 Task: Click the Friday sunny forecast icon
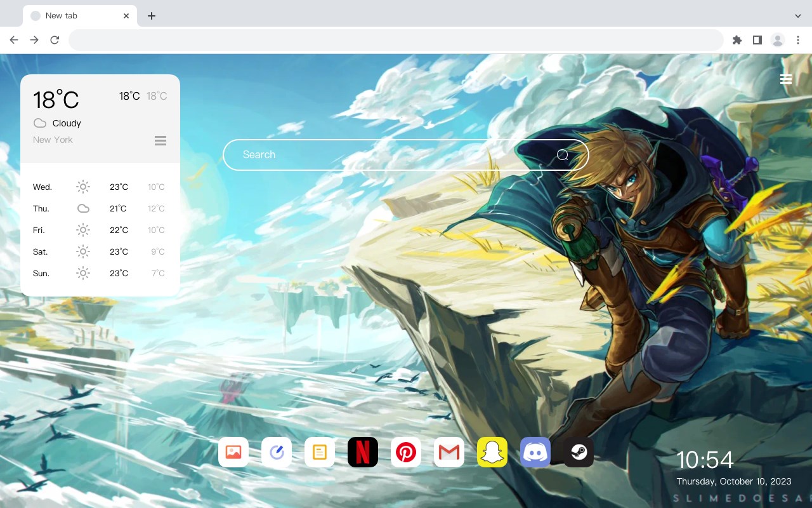83,230
